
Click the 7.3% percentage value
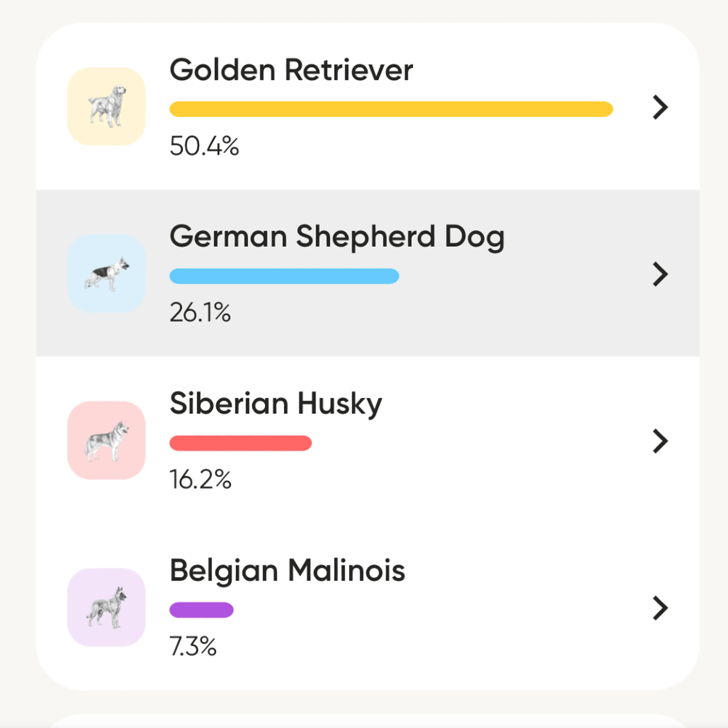(193, 646)
